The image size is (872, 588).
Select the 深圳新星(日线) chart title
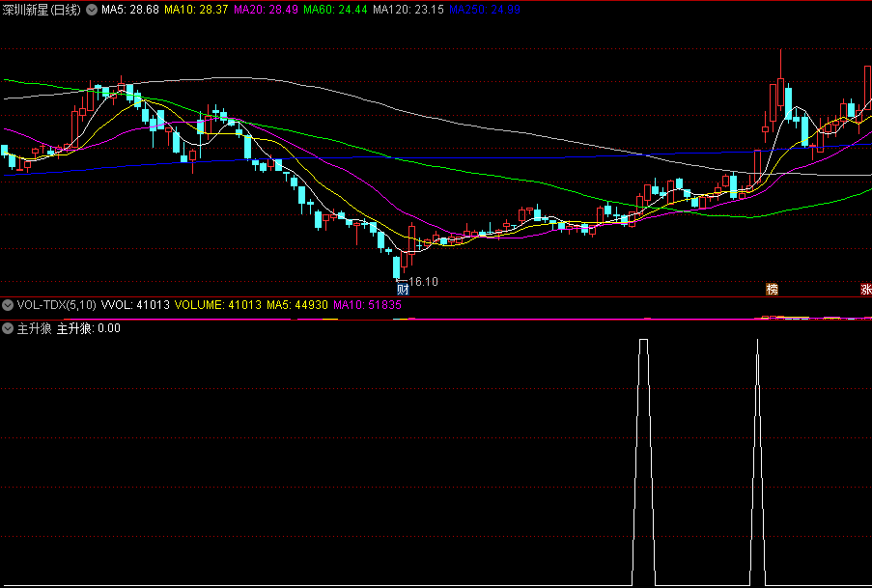tap(42, 10)
